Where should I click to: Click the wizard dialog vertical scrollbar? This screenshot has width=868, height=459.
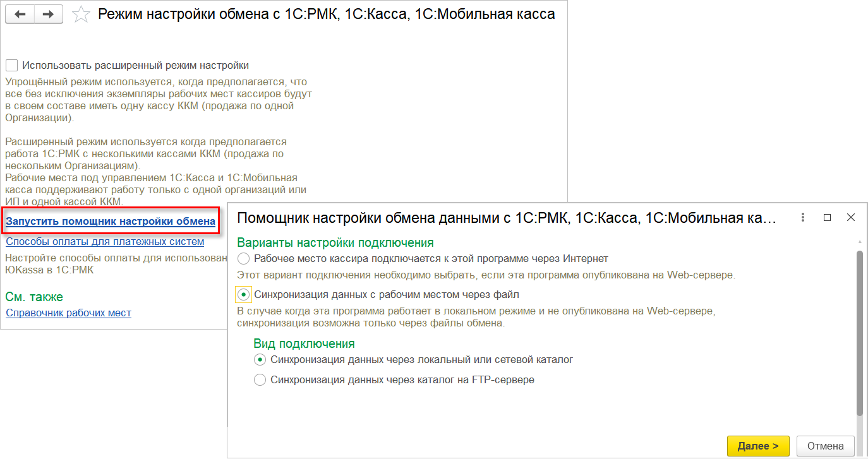[x=859, y=333]
